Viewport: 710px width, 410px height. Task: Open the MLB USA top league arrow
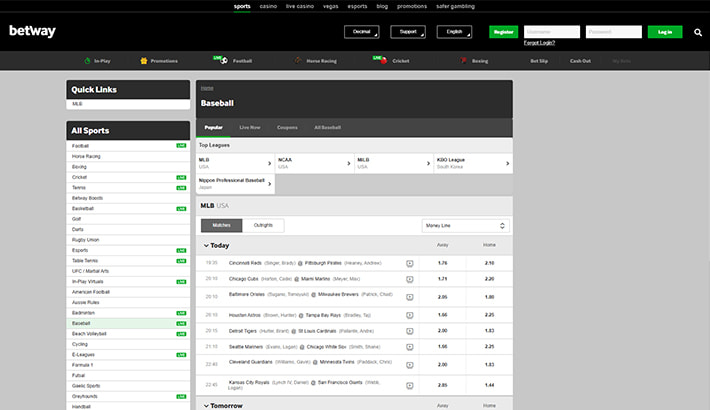(x=269, y=163)
